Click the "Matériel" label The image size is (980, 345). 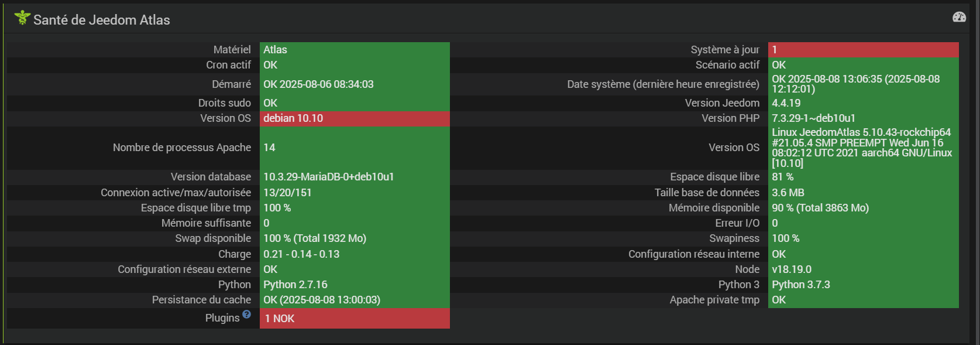click(232, 50)
